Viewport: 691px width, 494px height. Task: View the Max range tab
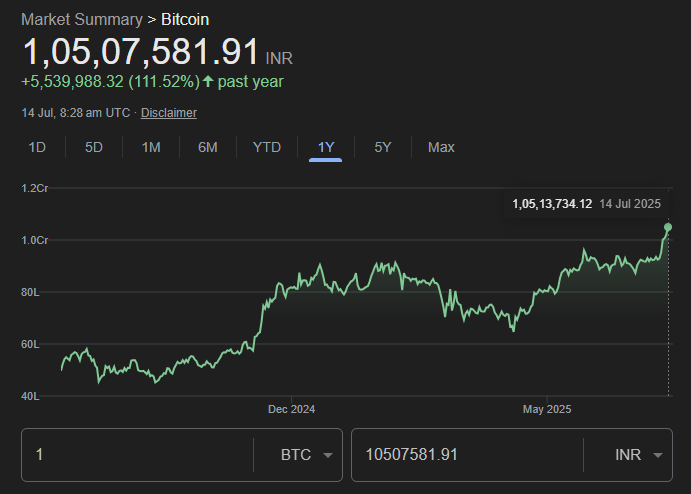click(x=441, y=147)
